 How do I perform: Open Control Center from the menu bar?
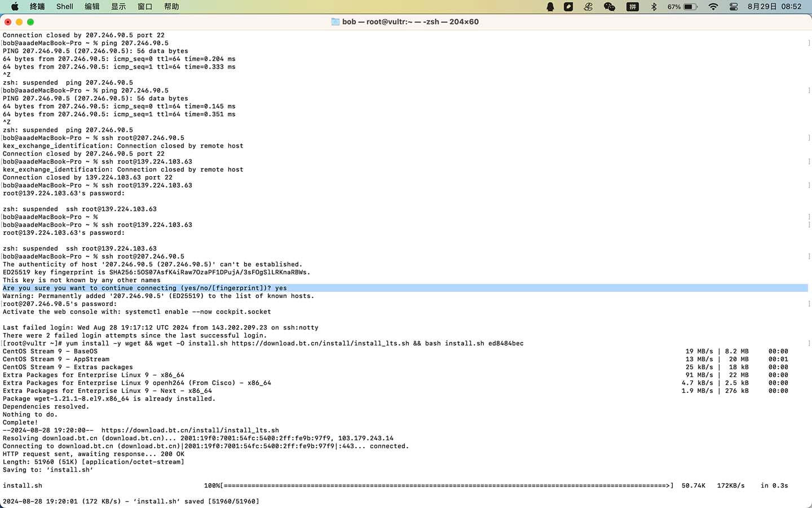point(734,7)
